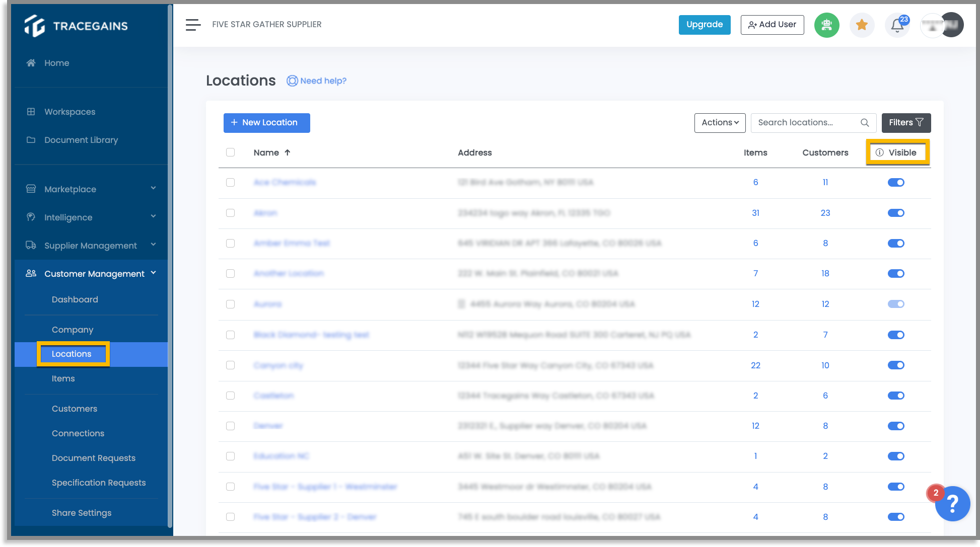980x547 pixels.
Task: Open Share Settings
Action: 81,513
